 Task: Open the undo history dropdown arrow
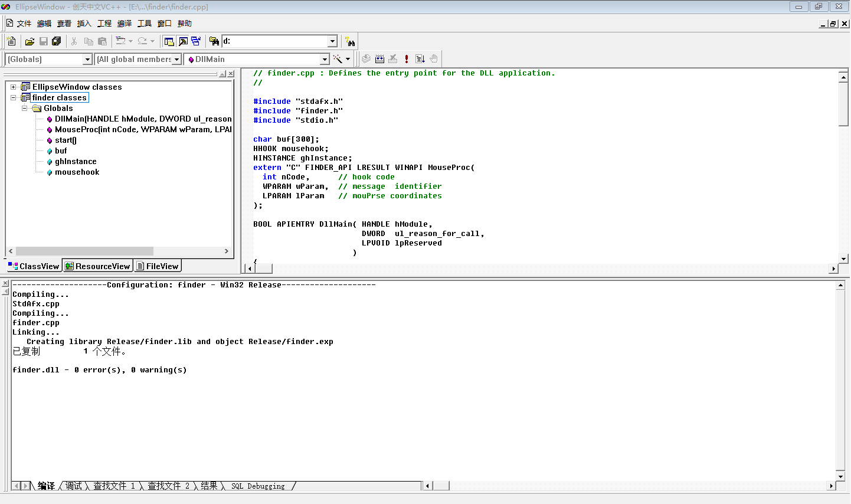click(130, 41)
